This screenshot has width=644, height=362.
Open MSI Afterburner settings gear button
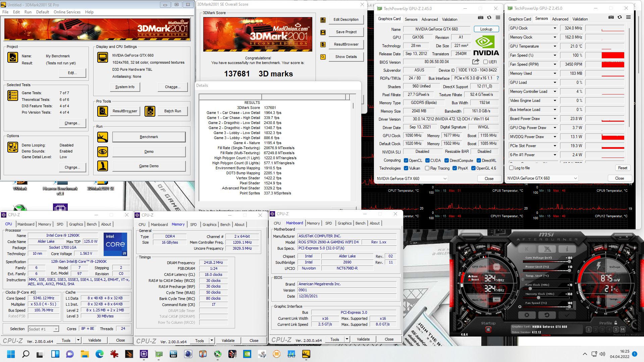(x=527, y=315)
